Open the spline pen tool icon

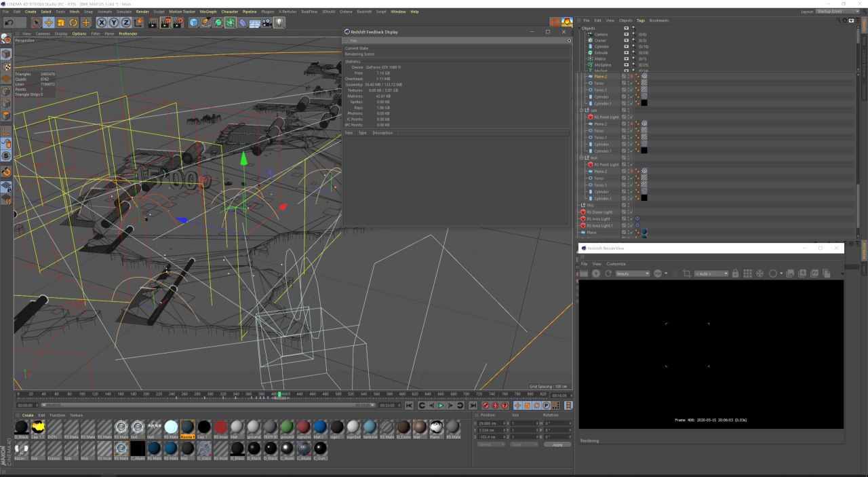206,22
